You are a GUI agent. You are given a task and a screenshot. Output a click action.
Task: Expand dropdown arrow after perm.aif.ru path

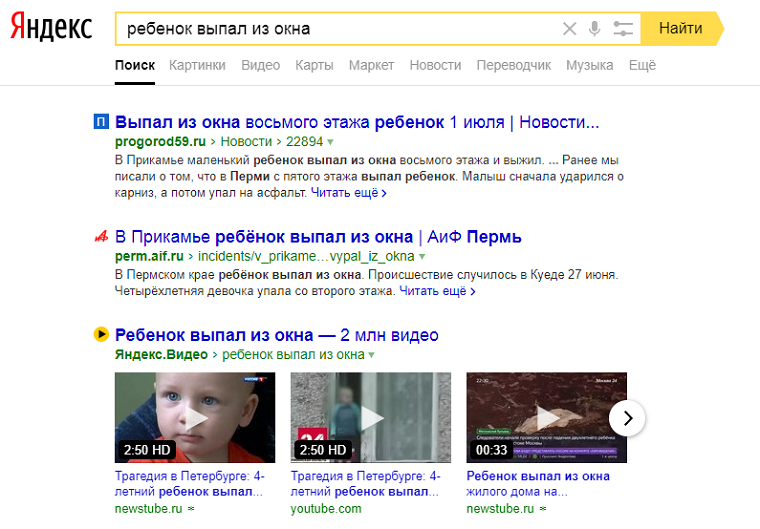tap(422, 256)
